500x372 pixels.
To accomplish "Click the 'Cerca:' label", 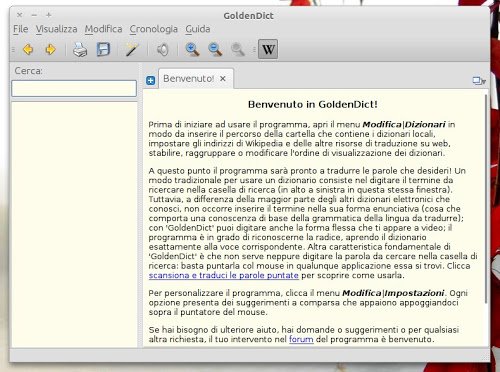I will pyautogui.click(x=29, y=71).
